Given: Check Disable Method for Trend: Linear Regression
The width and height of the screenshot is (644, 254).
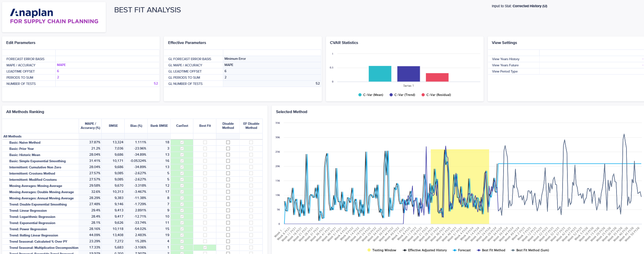Looking at the screenshot, I should click(x=228, y=210).
